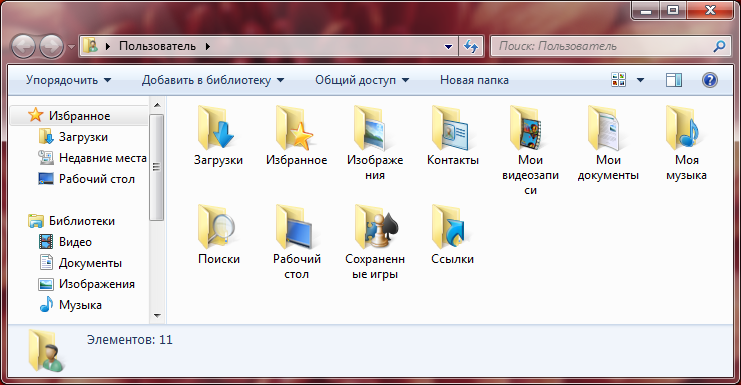Click the Избранное star in navigation pane

tap(35, 115)
